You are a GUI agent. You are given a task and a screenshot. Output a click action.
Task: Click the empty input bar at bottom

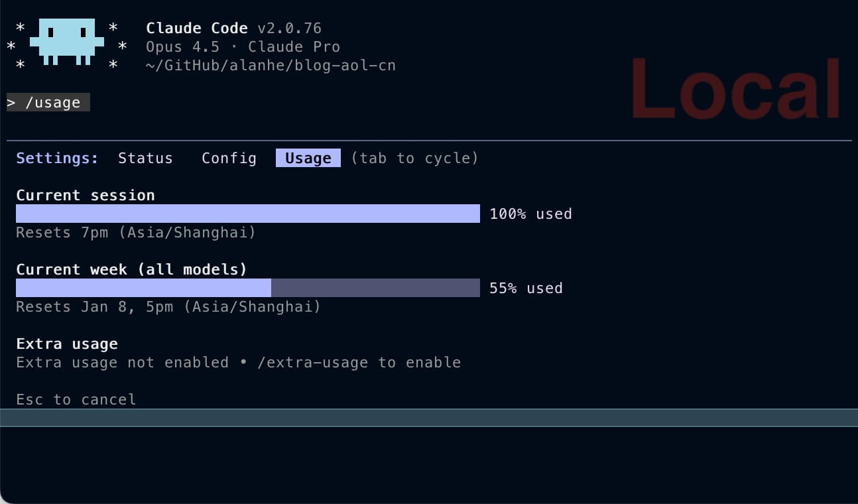[428, 418]
